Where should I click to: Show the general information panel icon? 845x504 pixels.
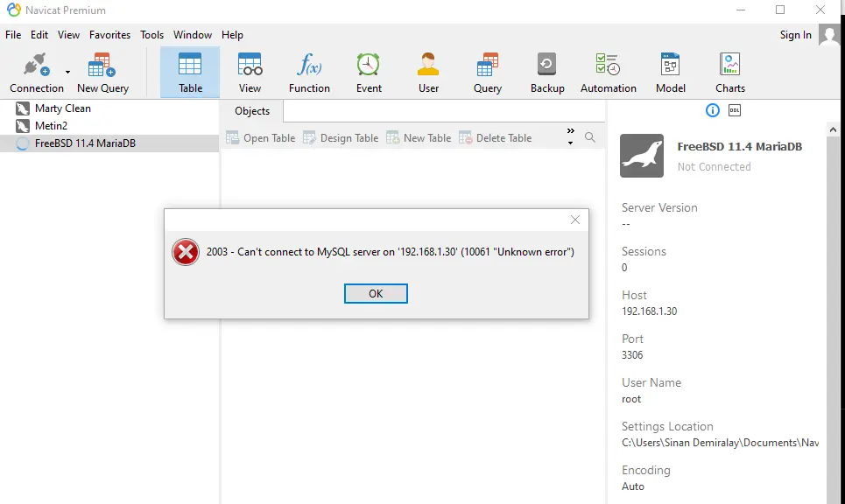click(713, 110)
